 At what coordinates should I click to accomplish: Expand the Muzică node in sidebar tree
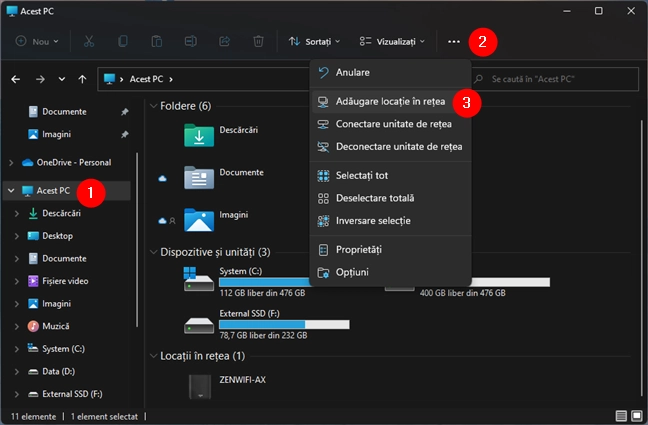(17, 326)
